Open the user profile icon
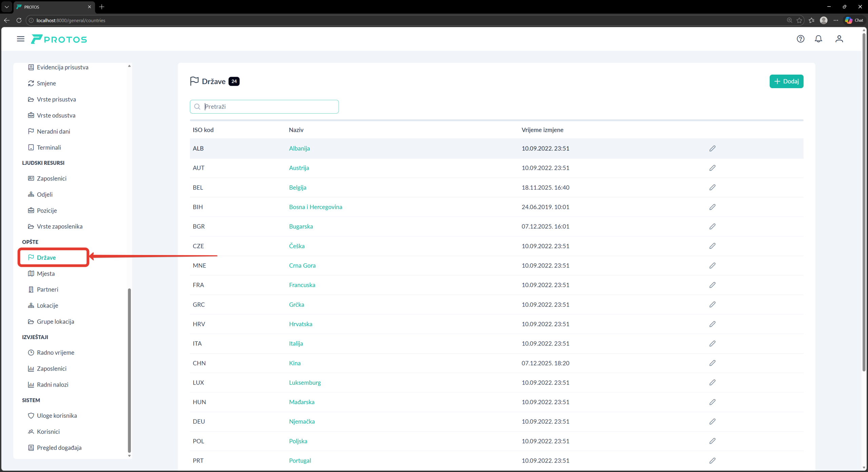The height and width of the screenshot is (472, 868). coord(839,39)
